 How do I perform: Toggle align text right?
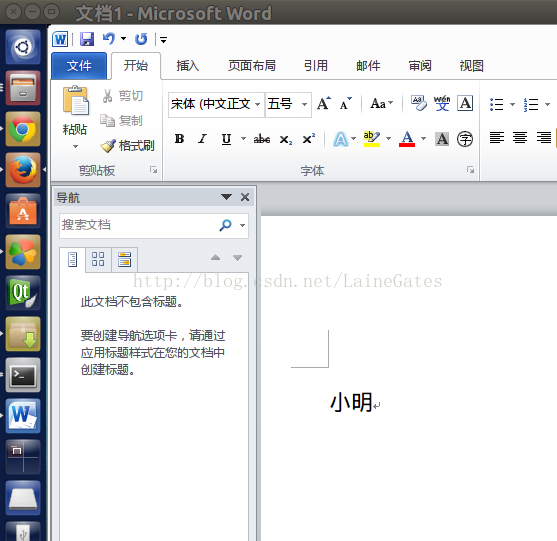click(544, 137)
